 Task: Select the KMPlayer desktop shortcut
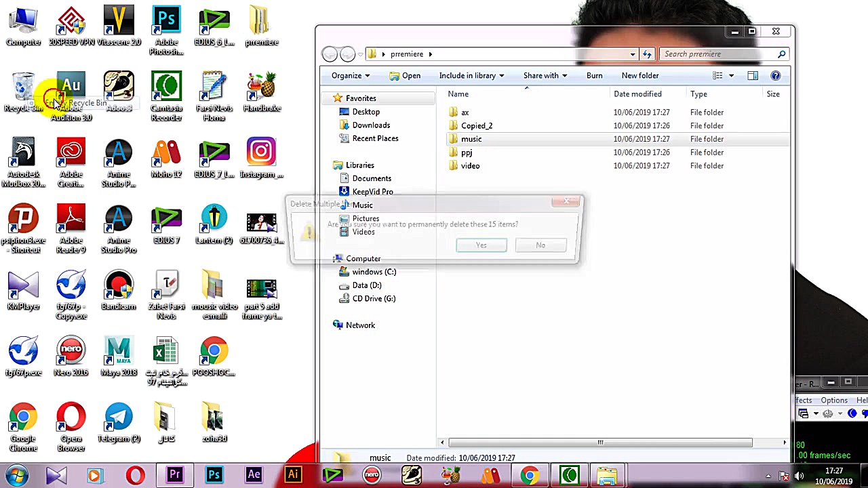pos(24,290)
